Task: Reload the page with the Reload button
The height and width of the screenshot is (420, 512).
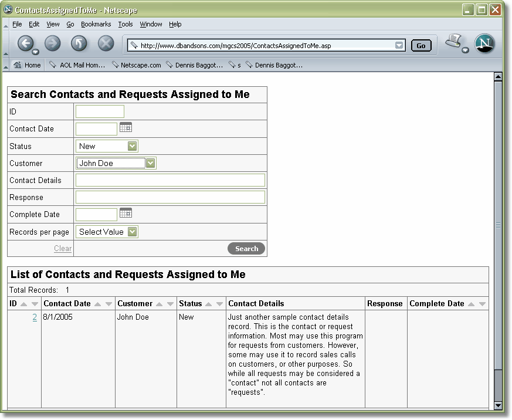Action: (79, 43)
